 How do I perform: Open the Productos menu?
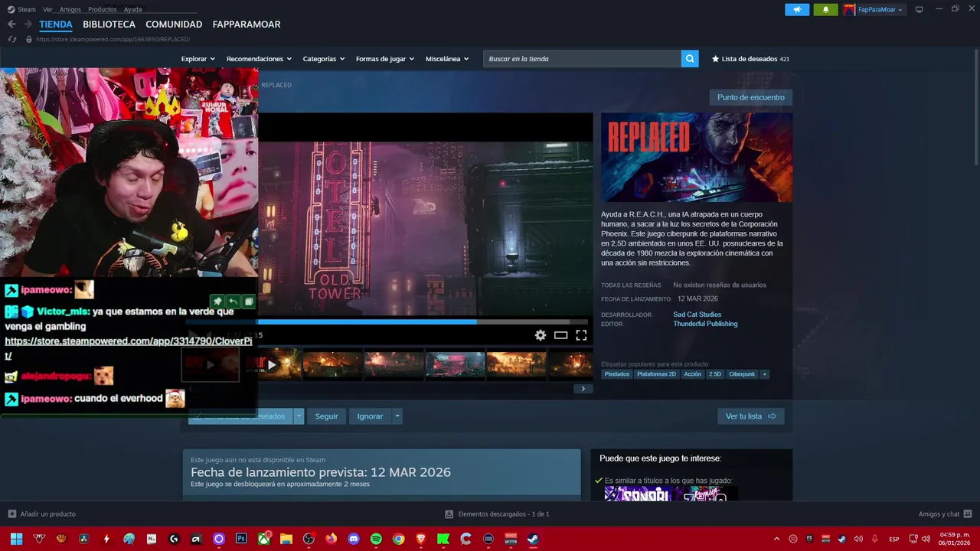click(x=102, y=9)
